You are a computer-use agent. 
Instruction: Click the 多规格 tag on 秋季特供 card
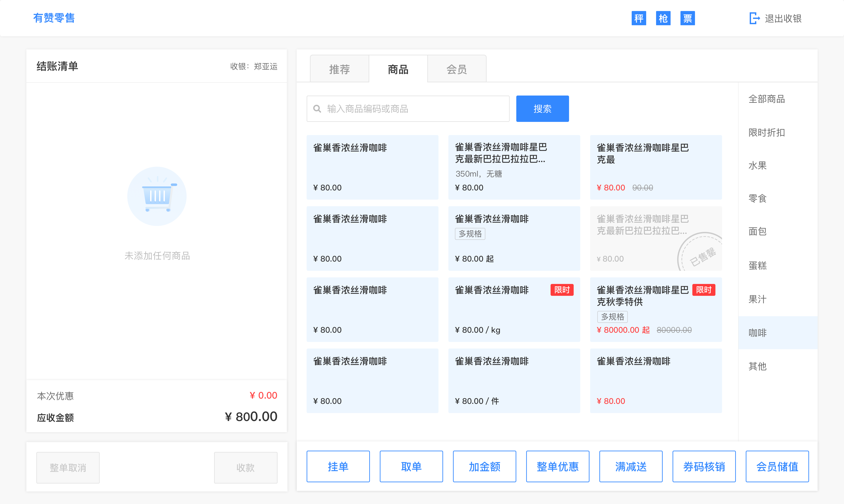pos(612,316)
